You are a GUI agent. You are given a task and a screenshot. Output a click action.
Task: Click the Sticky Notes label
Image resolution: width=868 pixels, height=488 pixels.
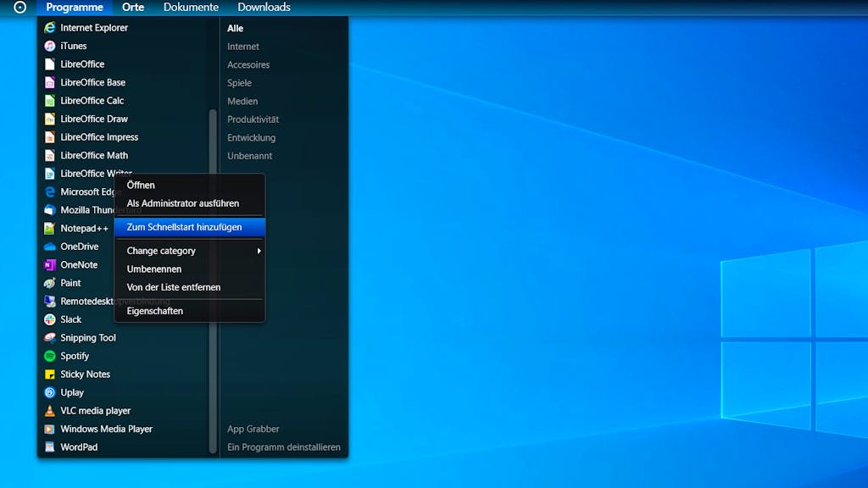click(86, 374)
